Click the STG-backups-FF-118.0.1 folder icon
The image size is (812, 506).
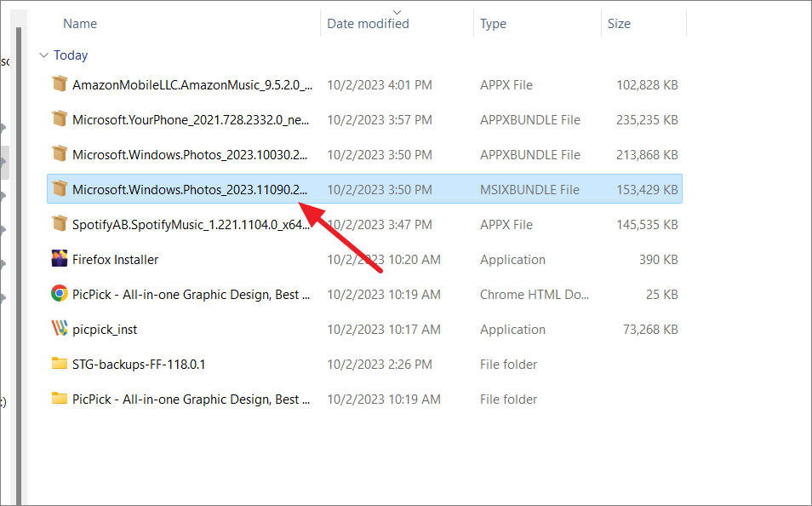[60, 364]
